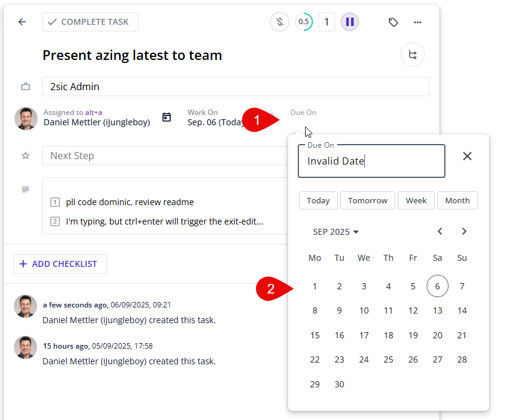Click the back arrow icon
The image size is (509, 420).
click(22, 22)
